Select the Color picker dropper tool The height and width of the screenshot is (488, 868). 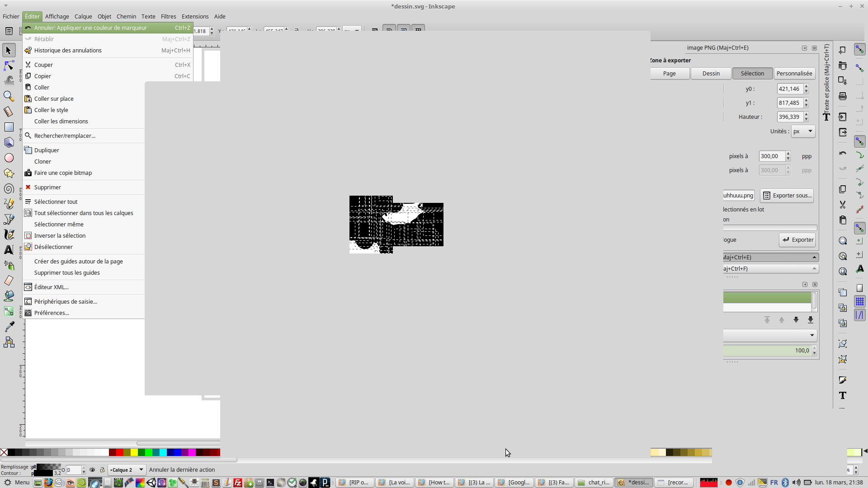tap(9, 326)
